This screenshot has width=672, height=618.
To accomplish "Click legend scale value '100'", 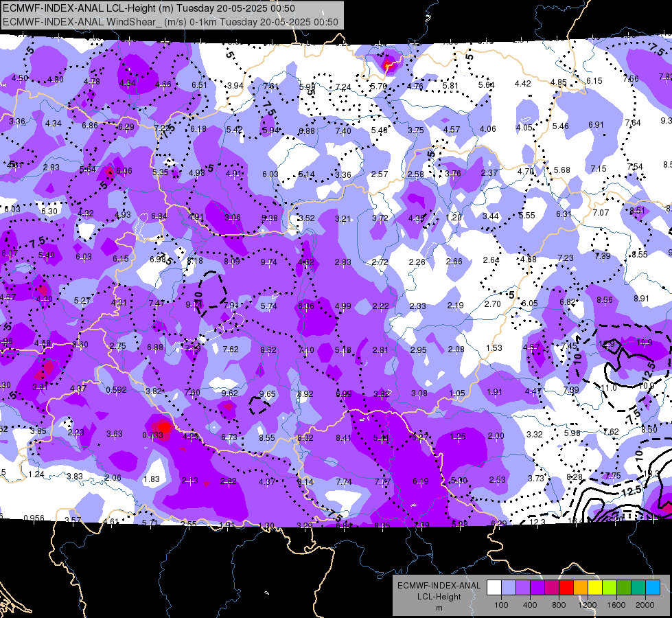I will tap(501, 605).
